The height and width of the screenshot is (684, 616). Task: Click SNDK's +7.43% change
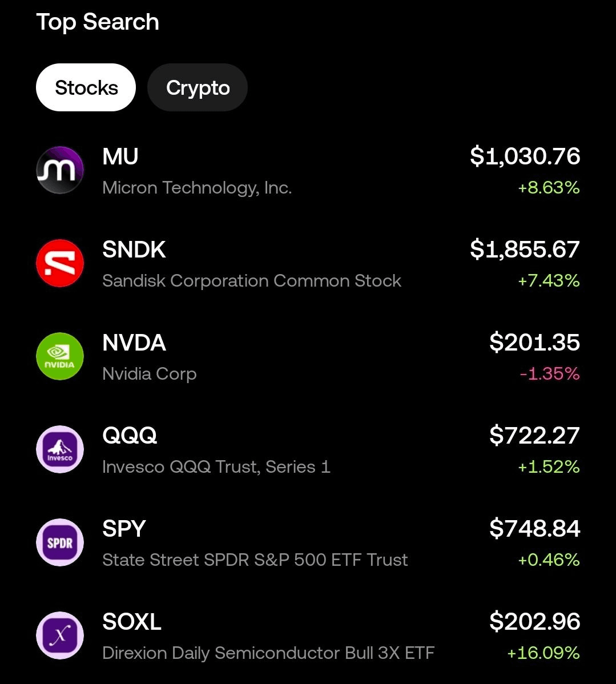pyautogui.click(x=549, y=280)
